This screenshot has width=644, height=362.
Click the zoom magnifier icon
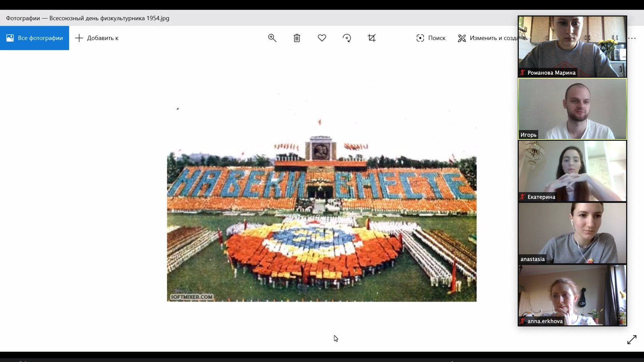(272, 38)
